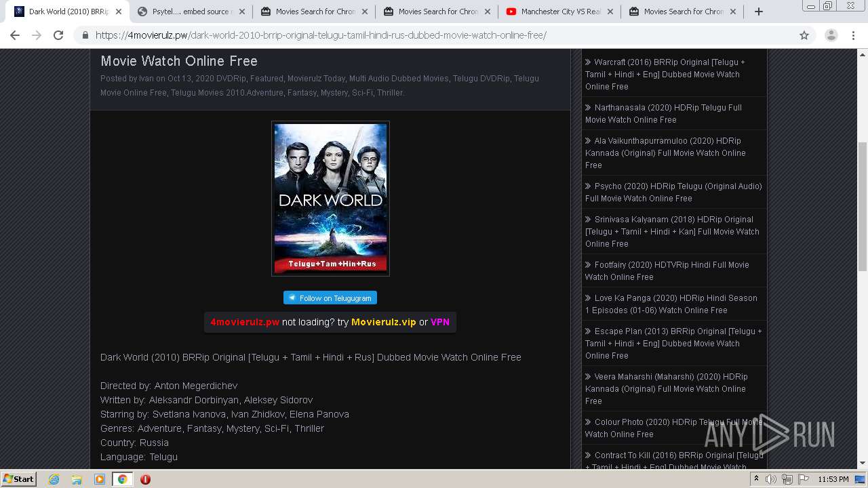Open Telugu Movies 2010 category link
The image size is (868, 488).
tap(208, 93)
